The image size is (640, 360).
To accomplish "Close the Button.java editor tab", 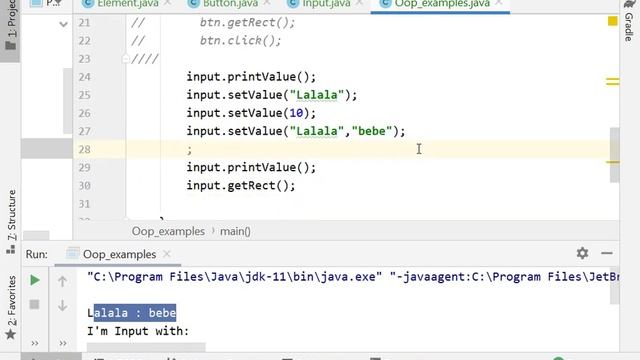I will [x=267, y=3].
